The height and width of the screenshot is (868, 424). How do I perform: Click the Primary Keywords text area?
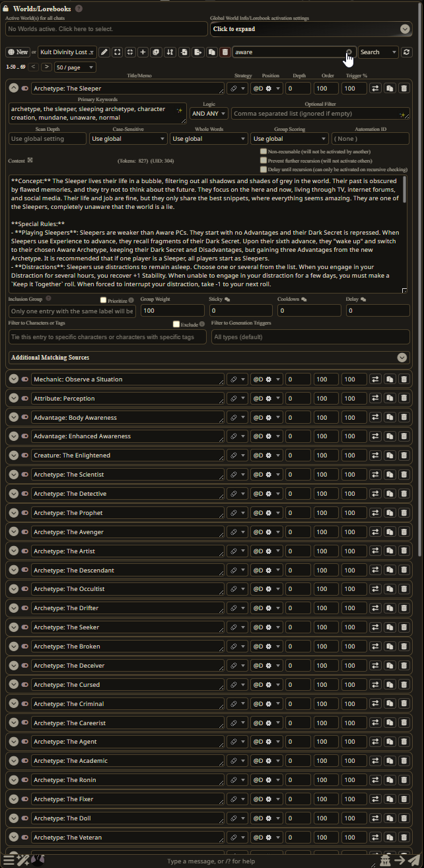(x=97, y=114)
